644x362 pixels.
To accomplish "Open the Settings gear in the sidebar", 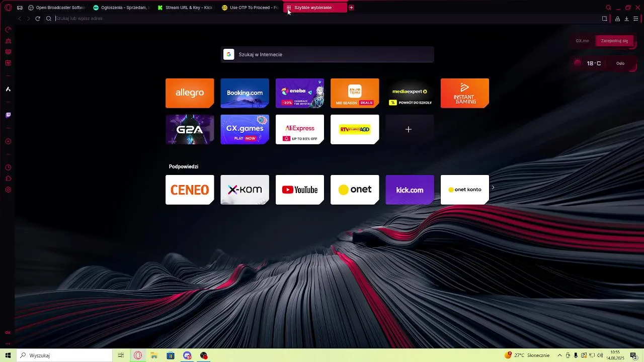I will click(x=8, y=190).
